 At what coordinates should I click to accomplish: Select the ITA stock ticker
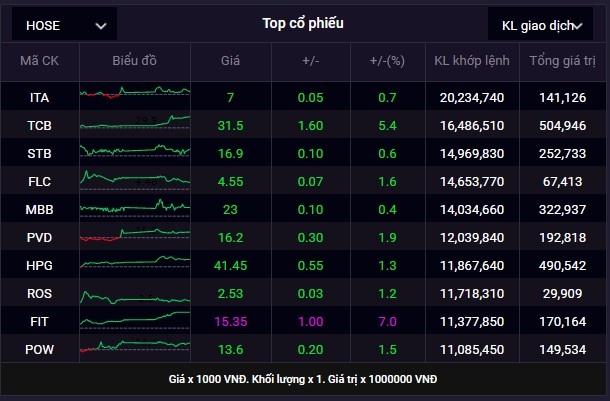point(40,97)
